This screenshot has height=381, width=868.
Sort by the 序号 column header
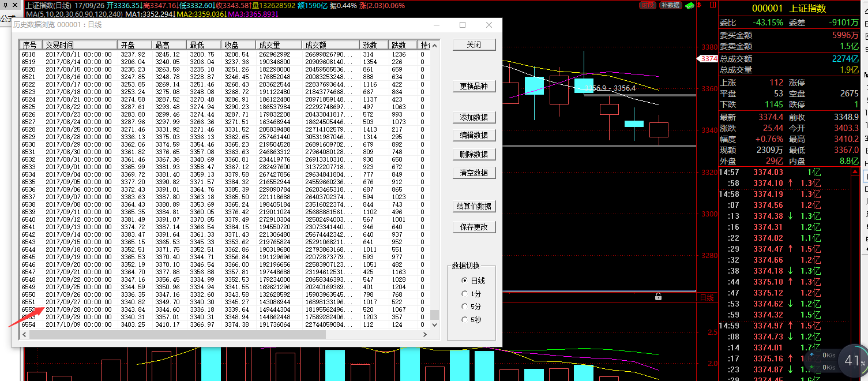(31, 45)
